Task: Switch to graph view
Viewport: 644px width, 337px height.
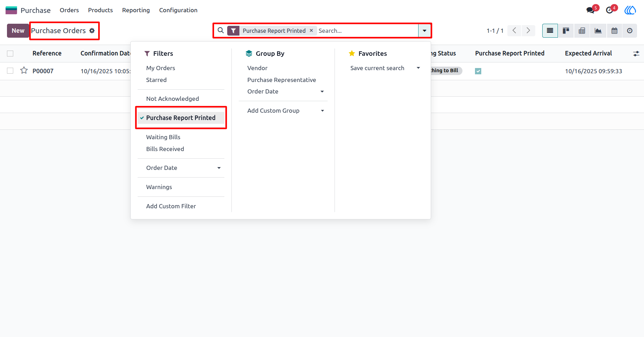Action: [x=598, y=31]
